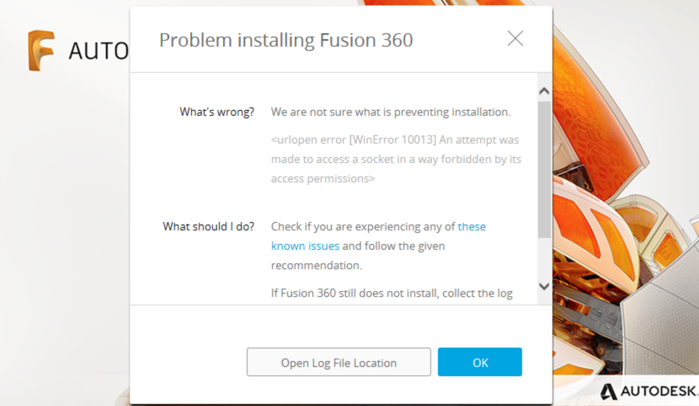
Task: Click the scrollbar down arrow in the dialog
Action: [544, 287]
